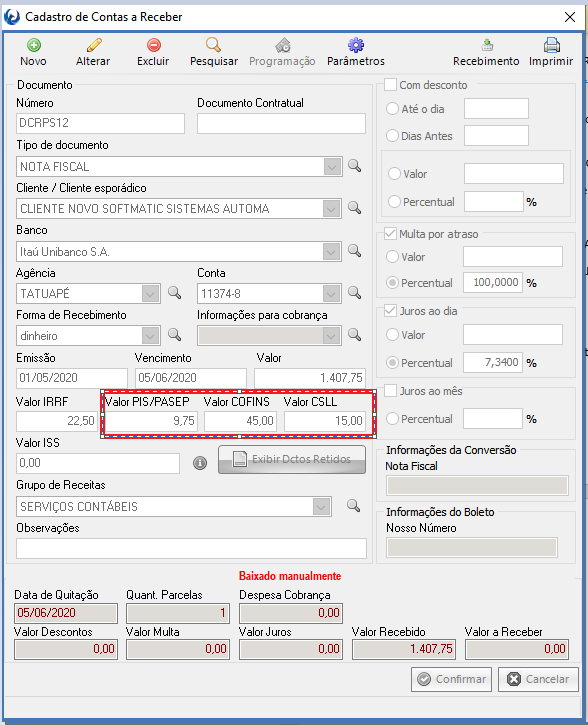
Task: Click into the Observações text field
Action: tap(191, 548)
